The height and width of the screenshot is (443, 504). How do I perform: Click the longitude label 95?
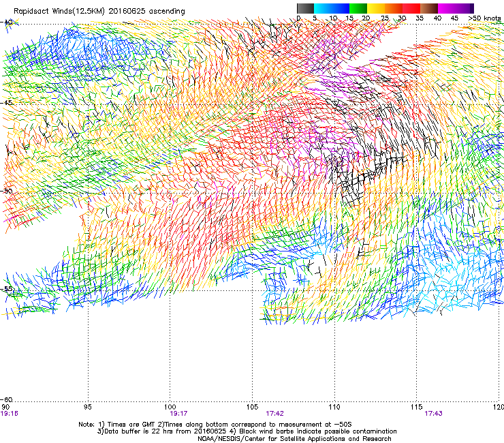coord(87,408)
